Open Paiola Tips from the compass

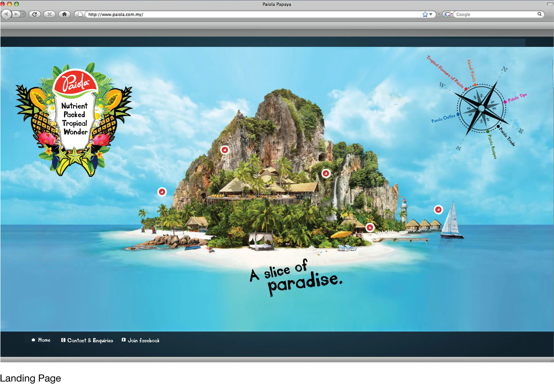pyautogui.click(x=517, y=98)
